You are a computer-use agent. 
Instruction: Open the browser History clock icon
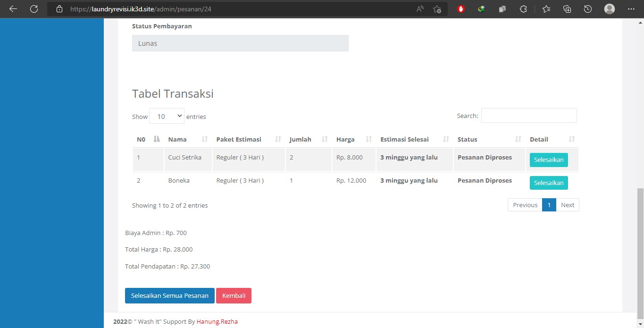pyautogui.click(x=588, y=9)
